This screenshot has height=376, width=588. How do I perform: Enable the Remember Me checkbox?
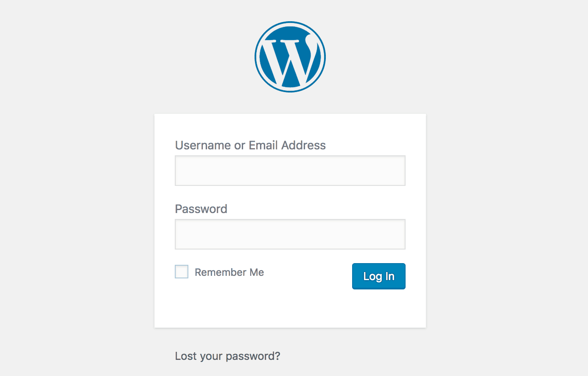pyautogui.click(x=182, y=272)
